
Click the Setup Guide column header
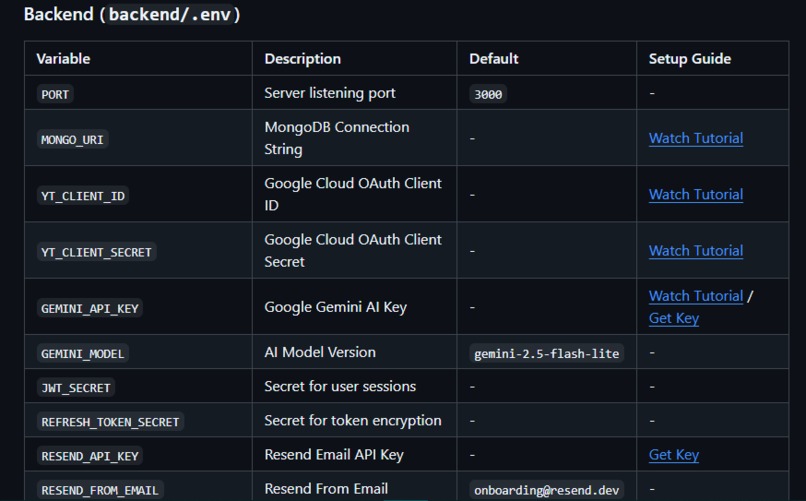(x=690, y=59)
